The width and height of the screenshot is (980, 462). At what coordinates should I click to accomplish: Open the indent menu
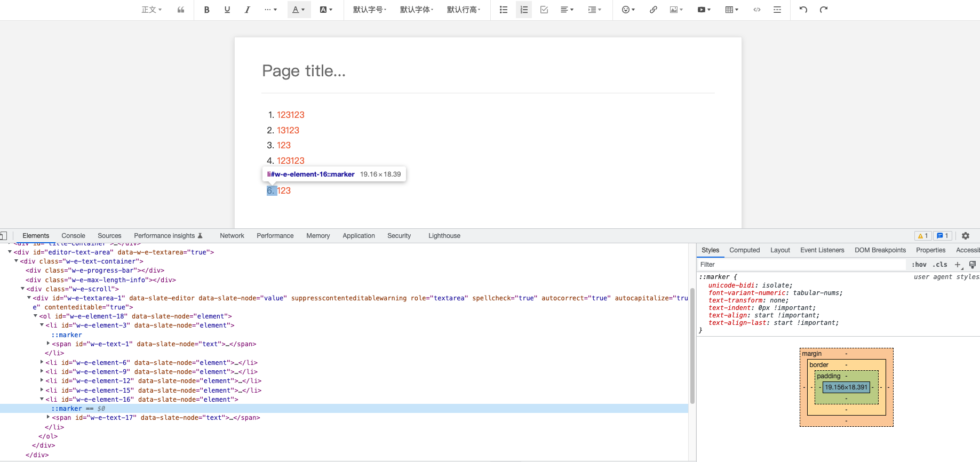coord(594,10)
